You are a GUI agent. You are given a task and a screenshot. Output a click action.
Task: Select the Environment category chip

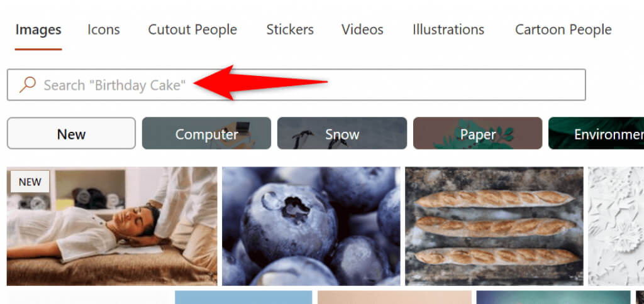point(596,133)
